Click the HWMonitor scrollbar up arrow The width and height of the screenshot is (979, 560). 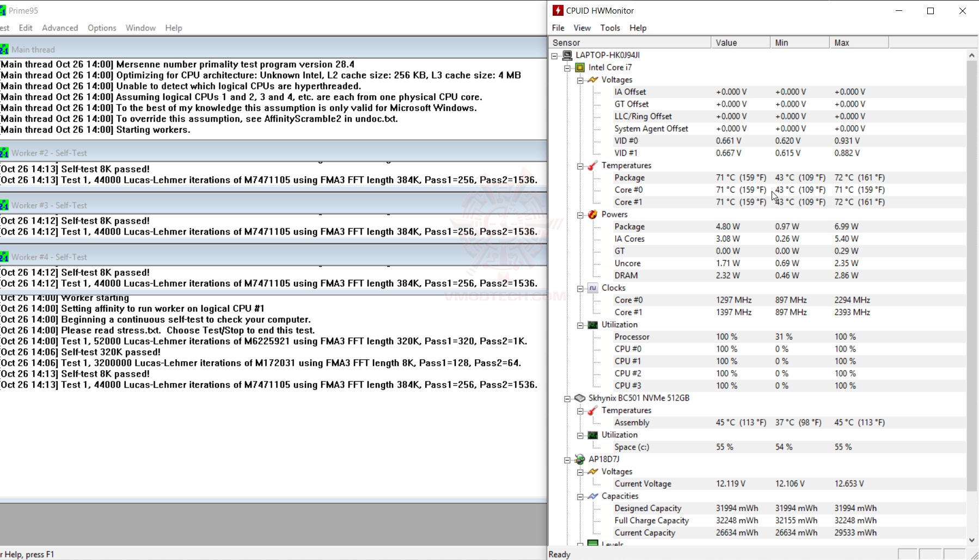click(972, 55)
